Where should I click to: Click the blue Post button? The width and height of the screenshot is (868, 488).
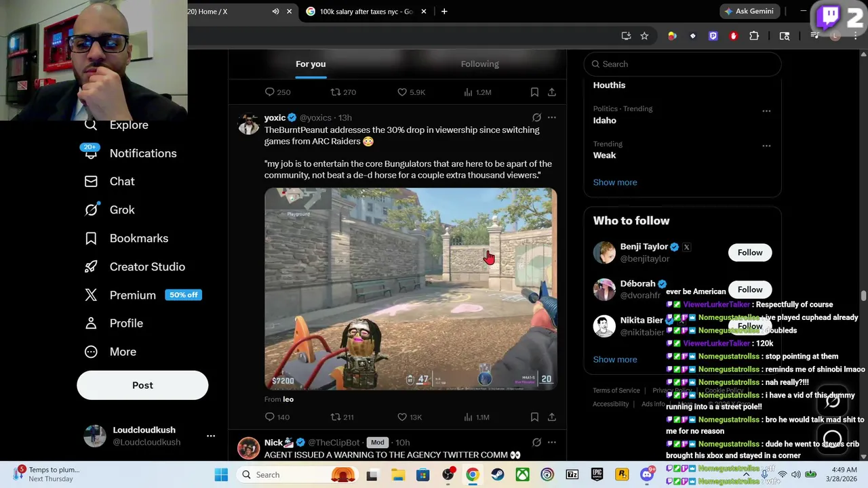(142, 385)
